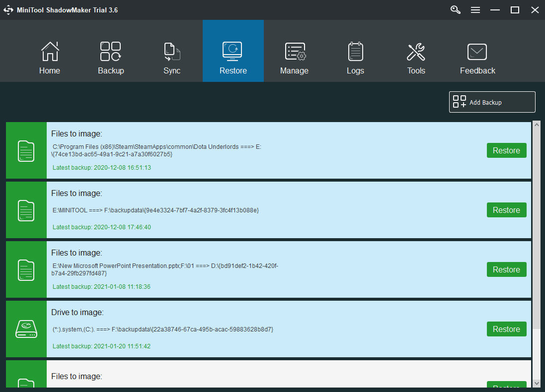Screen dimensions: 545x392
Task: Restore the Dota Underlords file backup
Action: [x=506, y=150]
